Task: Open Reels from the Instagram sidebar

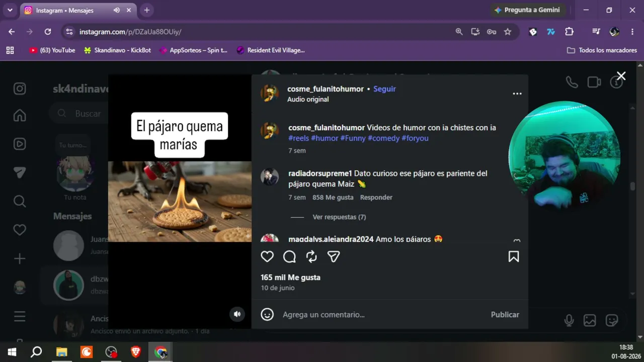Action: click(x=20, y=144)
